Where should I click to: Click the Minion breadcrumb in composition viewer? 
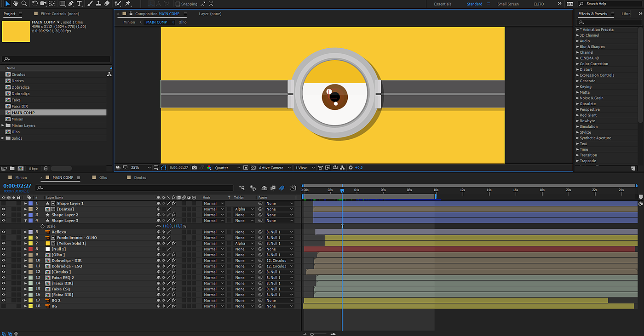pyautogui.click(x=129, y=22)
